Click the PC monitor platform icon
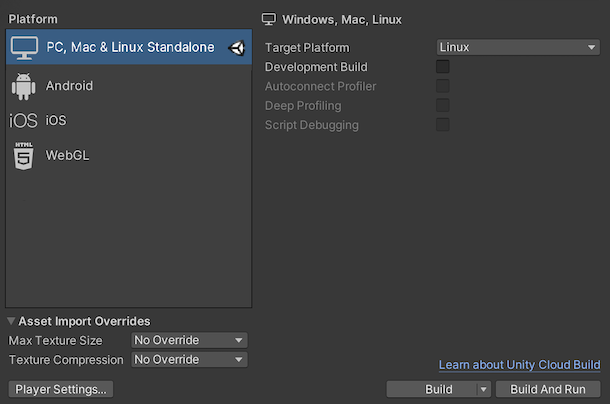 (24, 47)
